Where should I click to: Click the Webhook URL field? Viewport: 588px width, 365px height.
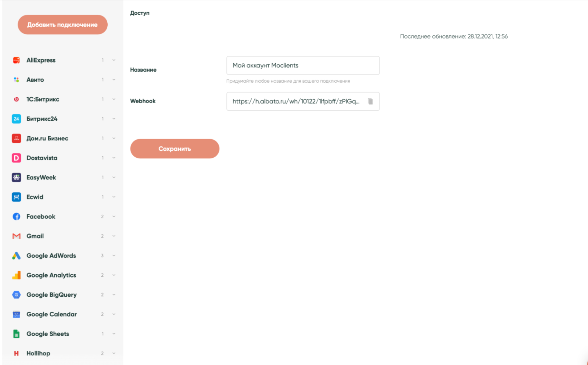tap(296, 101)
